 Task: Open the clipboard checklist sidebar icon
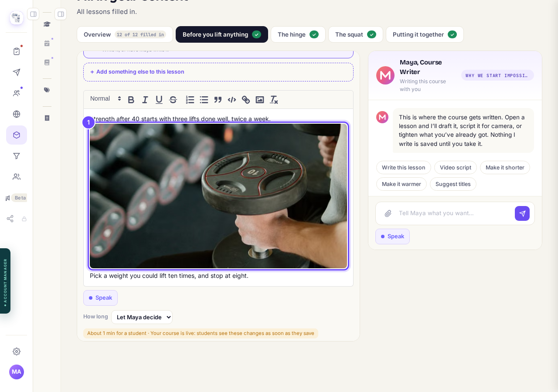tap(17, 51)
